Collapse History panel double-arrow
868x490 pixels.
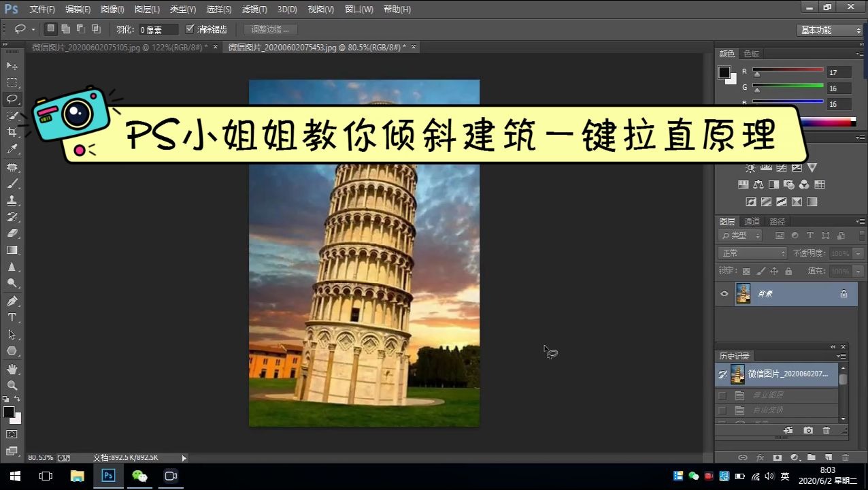point(833,347)
